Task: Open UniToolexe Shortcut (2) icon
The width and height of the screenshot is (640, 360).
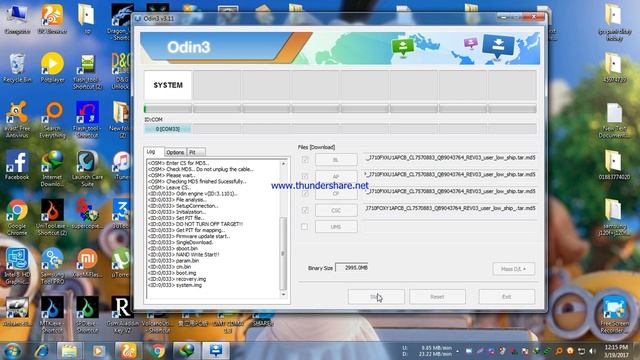Action: pyautogui.click(x=52, y=217)
